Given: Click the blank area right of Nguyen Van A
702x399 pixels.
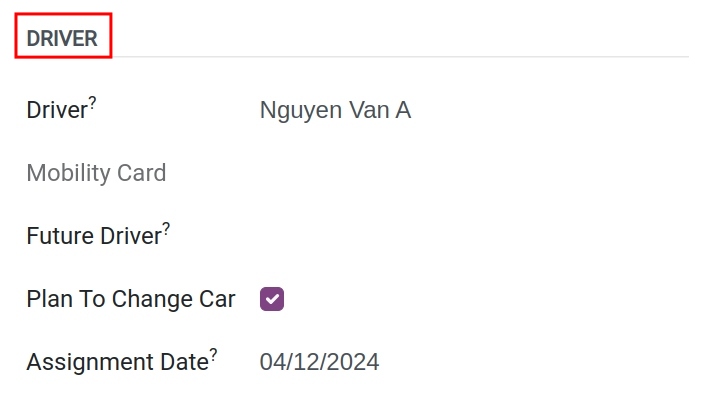Looking at the screenshot, I should [x=550, y=110].
